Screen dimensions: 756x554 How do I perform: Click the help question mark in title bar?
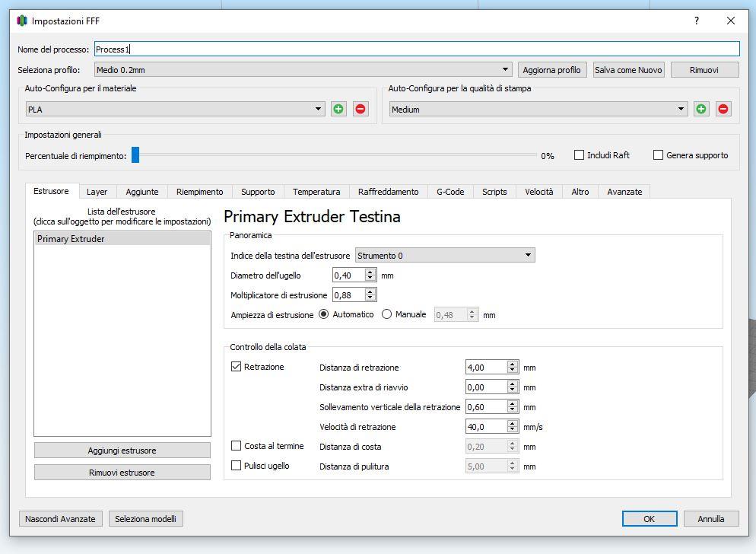point(697,21)
